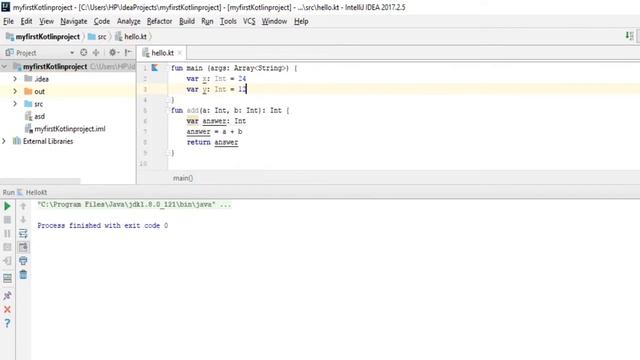Click the Pause output icon
This screenshot has height=360, width=640.
click(x=7, y=233)
